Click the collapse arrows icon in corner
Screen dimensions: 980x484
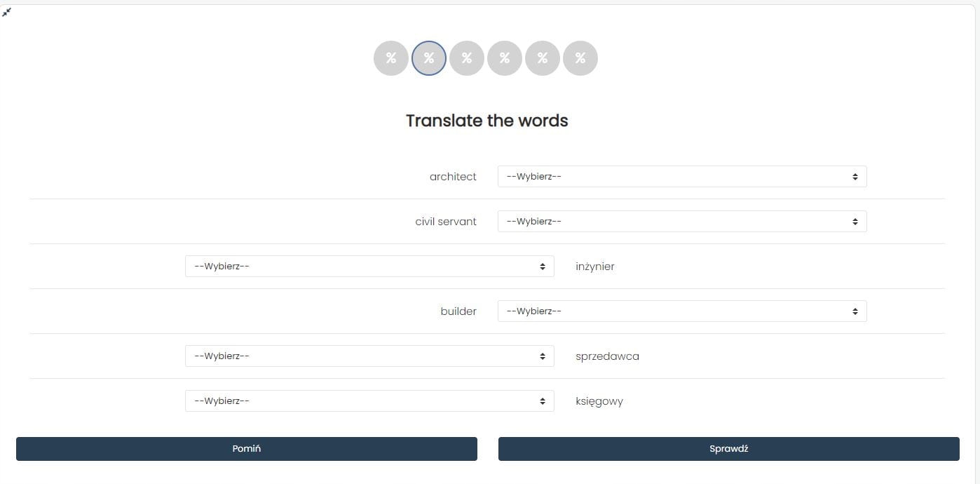7,12
